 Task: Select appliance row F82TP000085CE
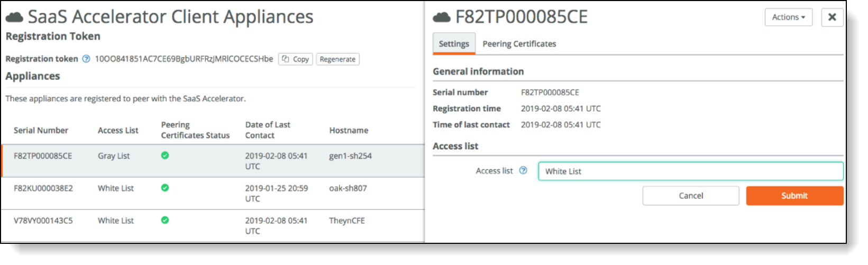(x=213, y=161)
